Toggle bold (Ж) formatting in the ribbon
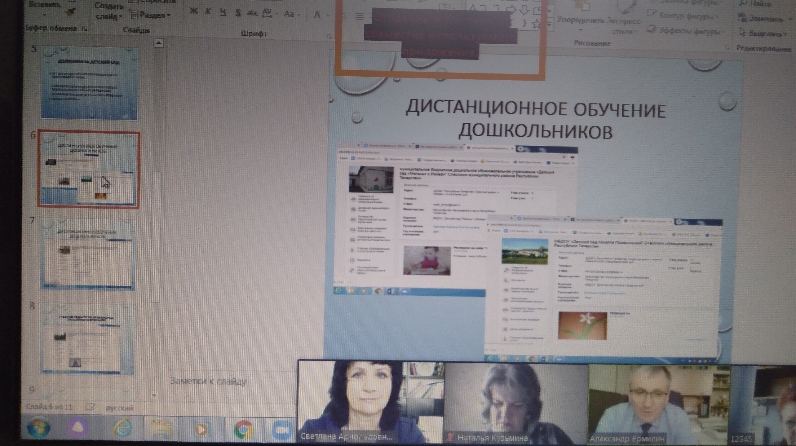 click(192, 12)
